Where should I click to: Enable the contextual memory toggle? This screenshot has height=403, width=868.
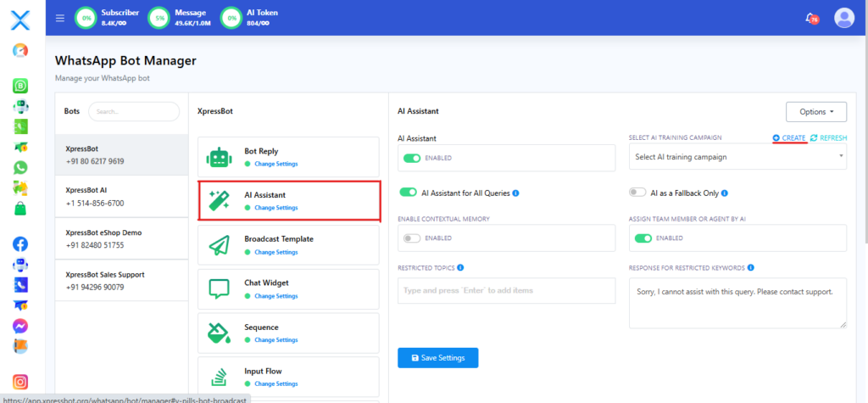[x=412, y=238]
